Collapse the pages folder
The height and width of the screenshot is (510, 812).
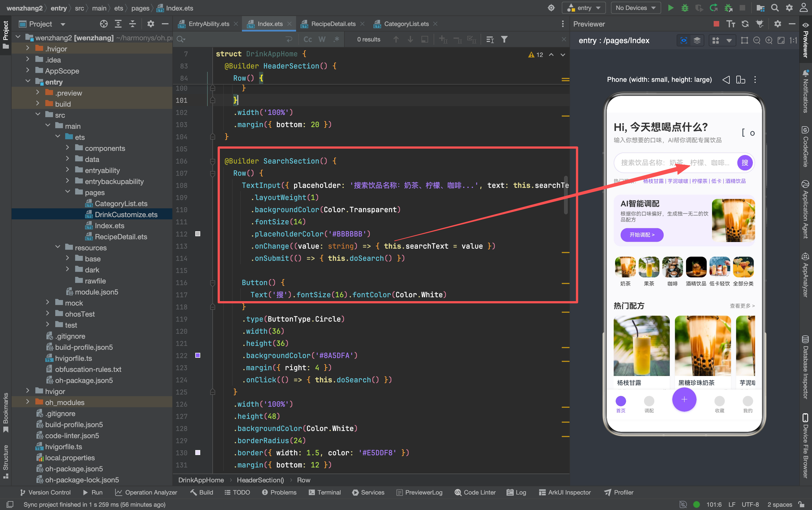pyautogui.click(x=67, y=192)
